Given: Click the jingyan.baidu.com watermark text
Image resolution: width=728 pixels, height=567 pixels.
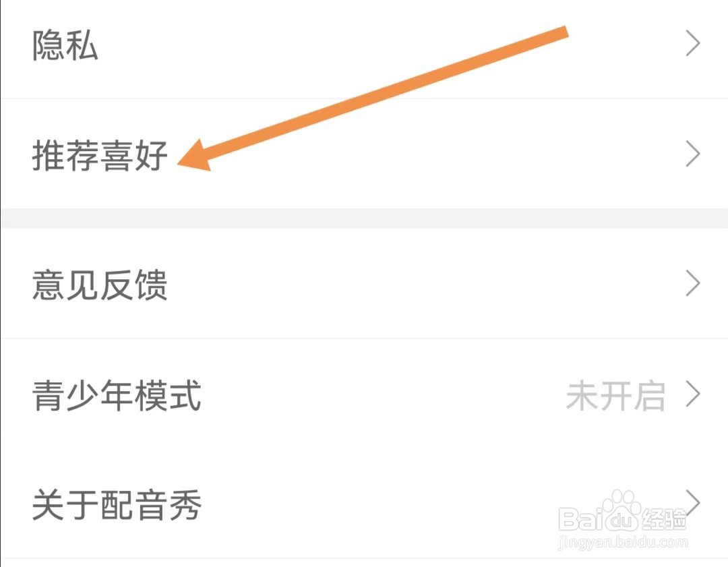Looking at the screenshot, I should click(623, 542).
